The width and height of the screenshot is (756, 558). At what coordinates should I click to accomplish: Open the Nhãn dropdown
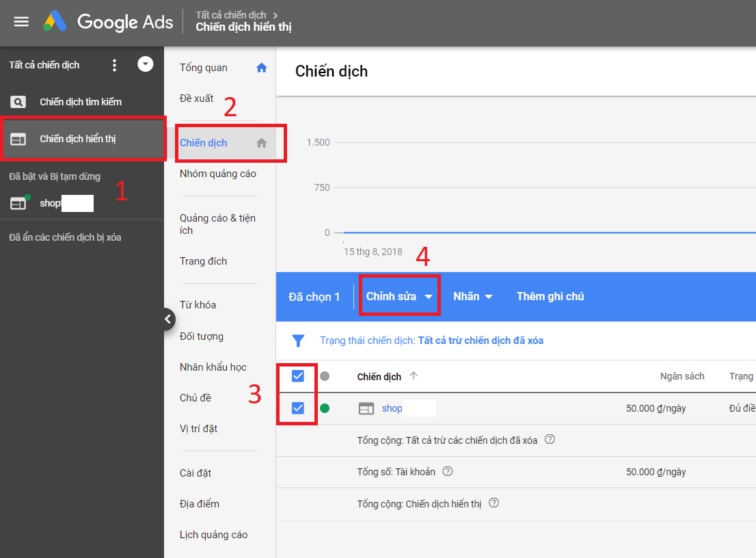click(x=473, y=297)
